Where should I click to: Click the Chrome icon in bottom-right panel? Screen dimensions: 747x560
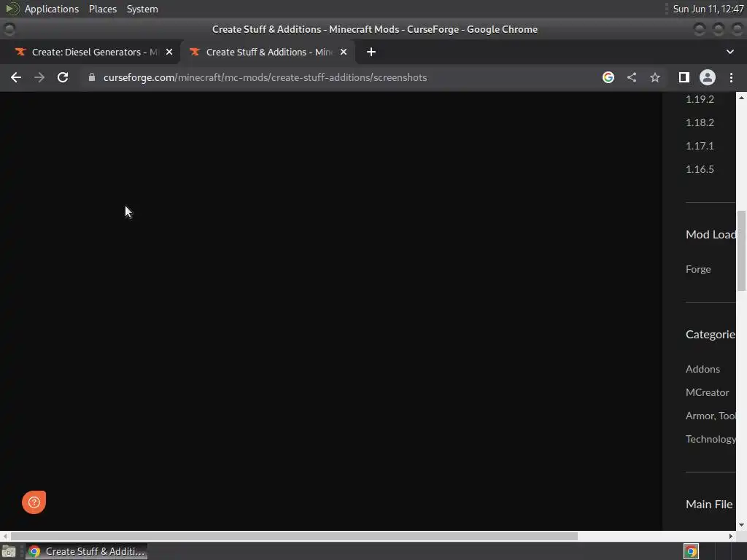point(691,551)
